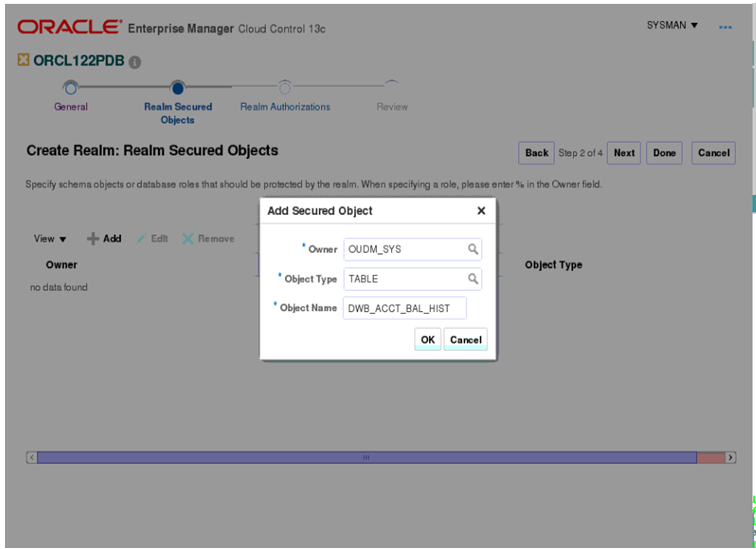756x549 pixels.
Task: Click the Back wizard button
Action: (536, 153)
